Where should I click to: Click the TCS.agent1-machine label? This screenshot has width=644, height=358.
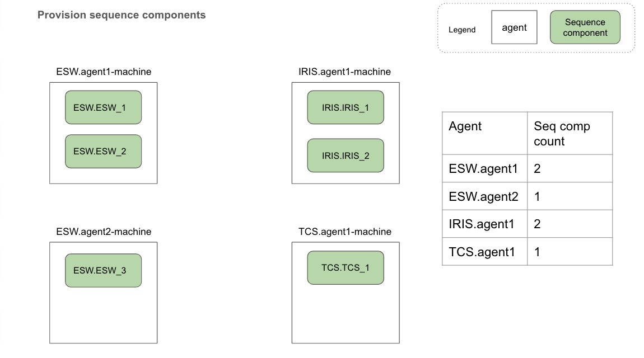pos(345,232)
